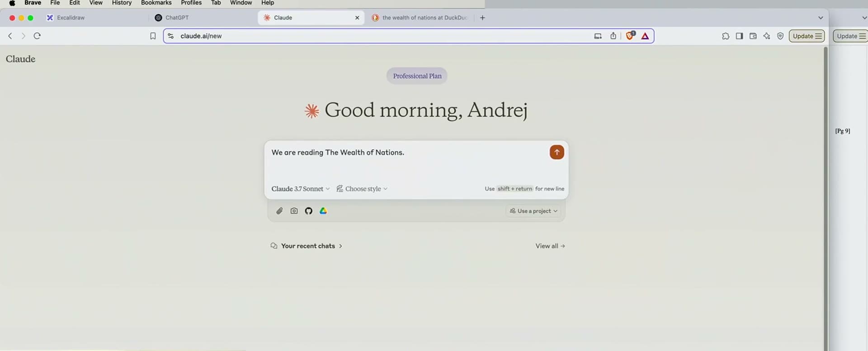
Task: Open the Brave Rewards triangle icon
Action: 645,36
